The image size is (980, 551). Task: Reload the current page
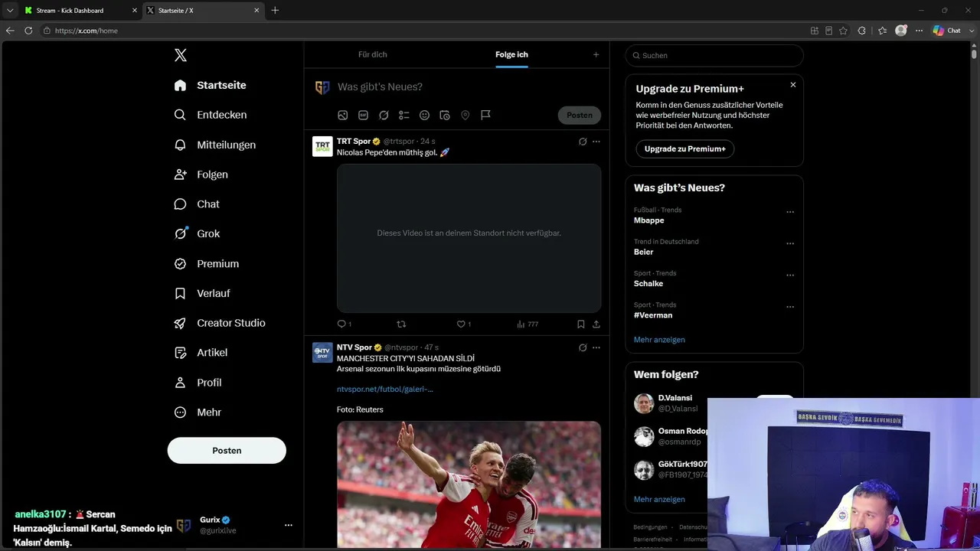pos(28,31)
